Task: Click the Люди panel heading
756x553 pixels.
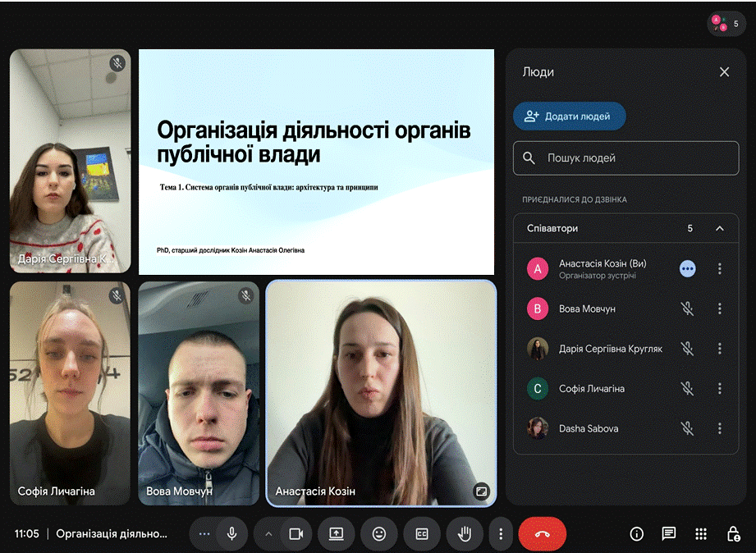Action: click(538, 72)
